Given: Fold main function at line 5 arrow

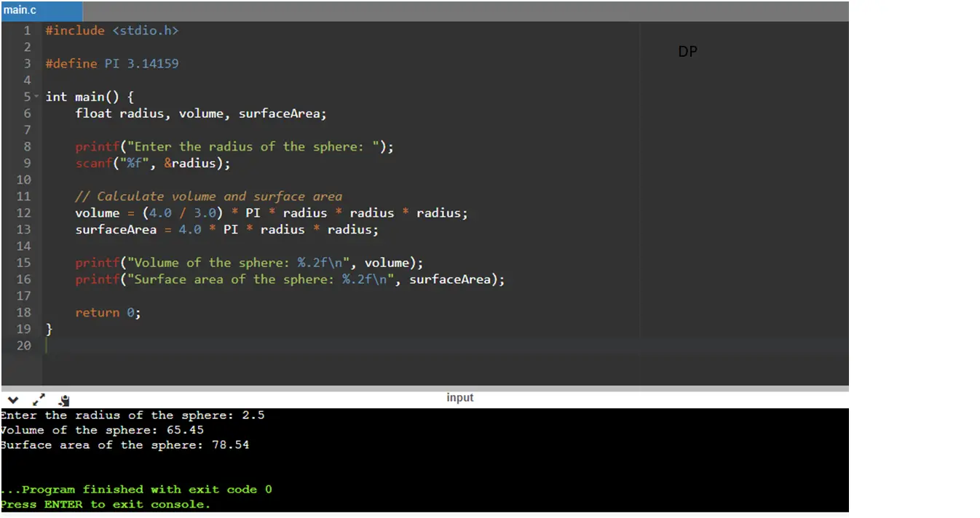Looking at the screenshot, I should pos(36,97).
